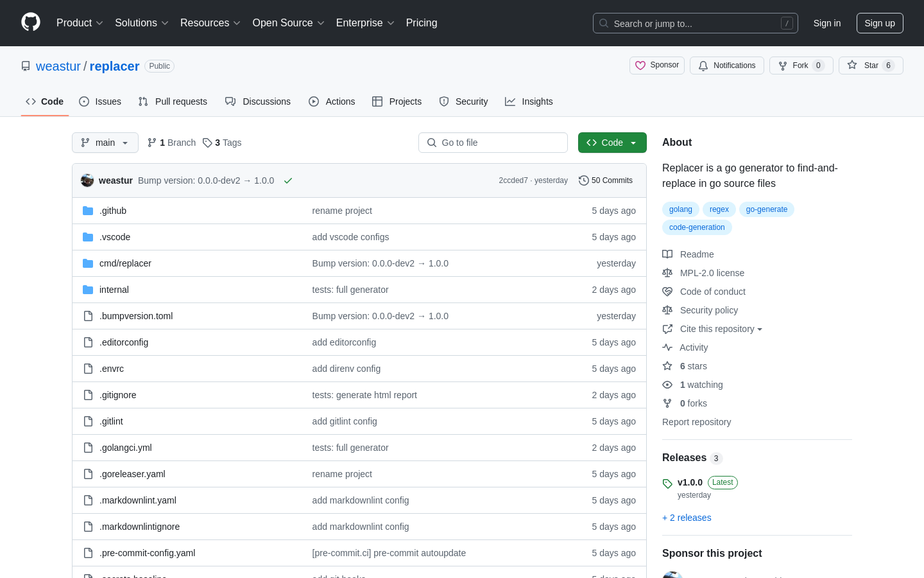The image size is (924, 578).
Task: Open the green Code dropdown button
Action: (x=612, y=143)
